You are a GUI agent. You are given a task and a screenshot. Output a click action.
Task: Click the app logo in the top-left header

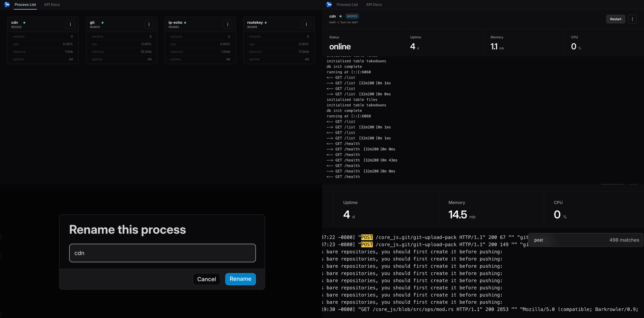tap(7, 4)
